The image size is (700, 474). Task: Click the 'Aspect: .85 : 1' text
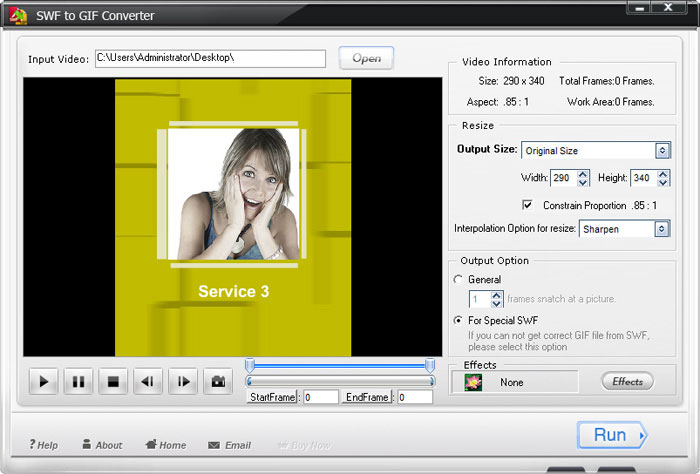pos(498,102)
